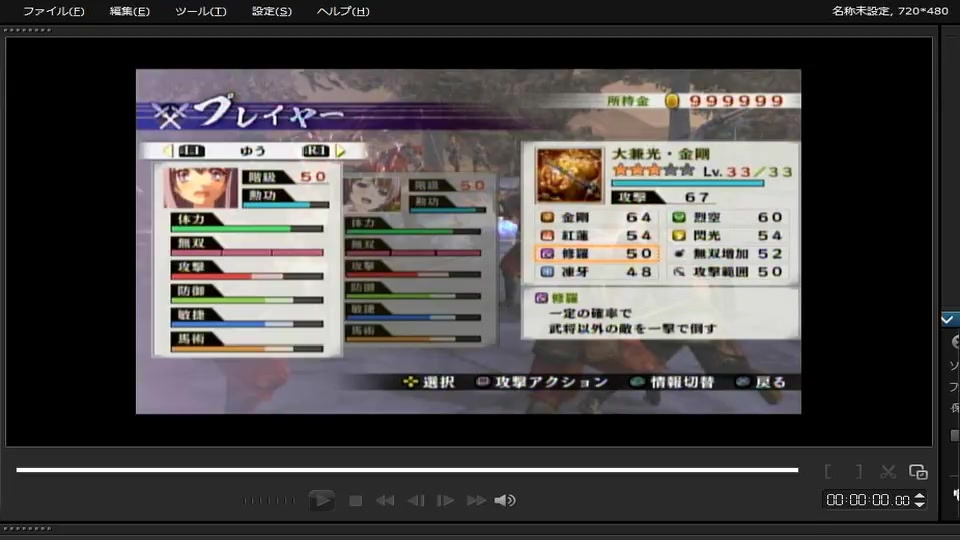Set mark-out with the right bracket icon
Screen dimensions: 960x540
coord(859,471)
